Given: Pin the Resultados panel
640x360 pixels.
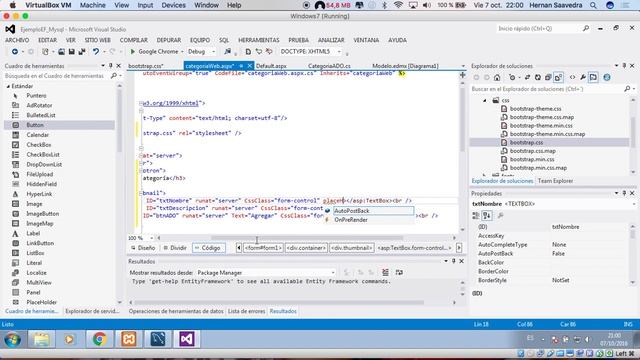Looking at the screenshot, I should pos(453,261).
